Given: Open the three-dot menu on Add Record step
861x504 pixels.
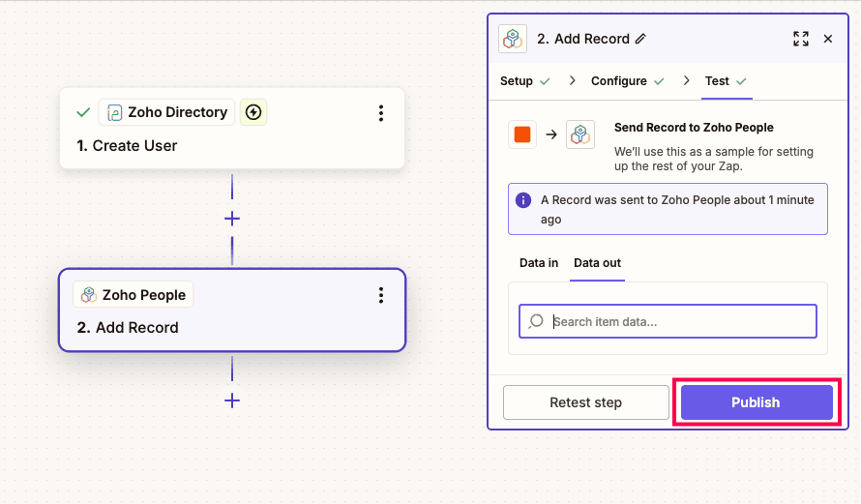Looking at the screenshot, I should coord(381,295).
